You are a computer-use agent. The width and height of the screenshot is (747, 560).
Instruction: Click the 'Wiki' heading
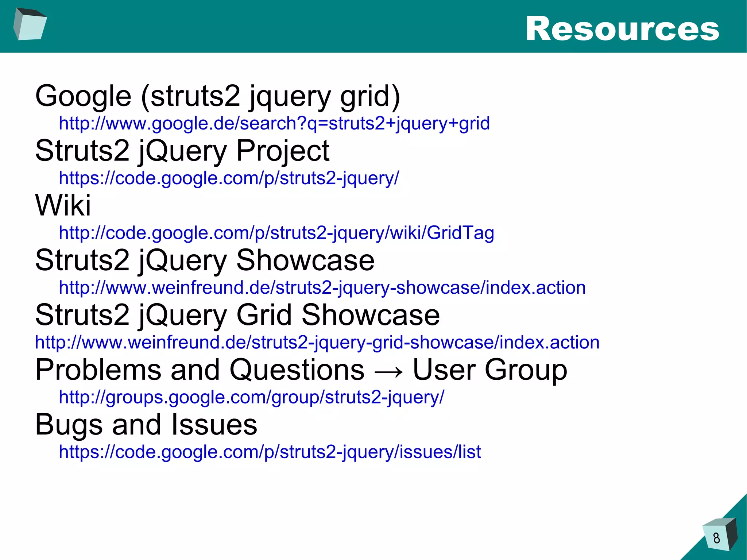[63, 205]
